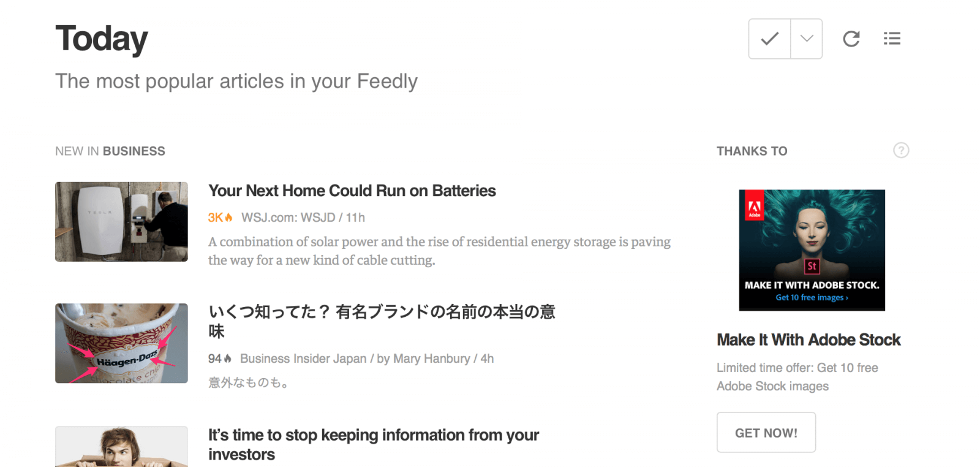980x467 pixels.
Task: Open 'Your Next Home Could Run on Batteries'
Action: [352, 191]
